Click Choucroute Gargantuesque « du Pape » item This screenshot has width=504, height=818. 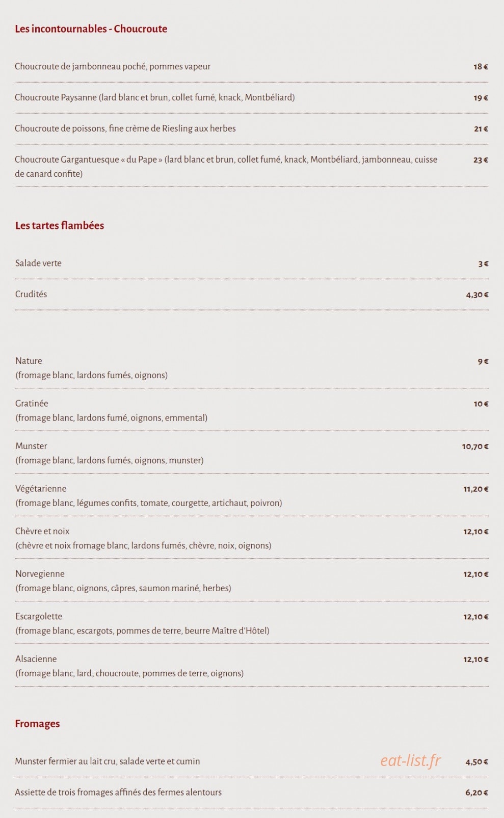[251, 166]
